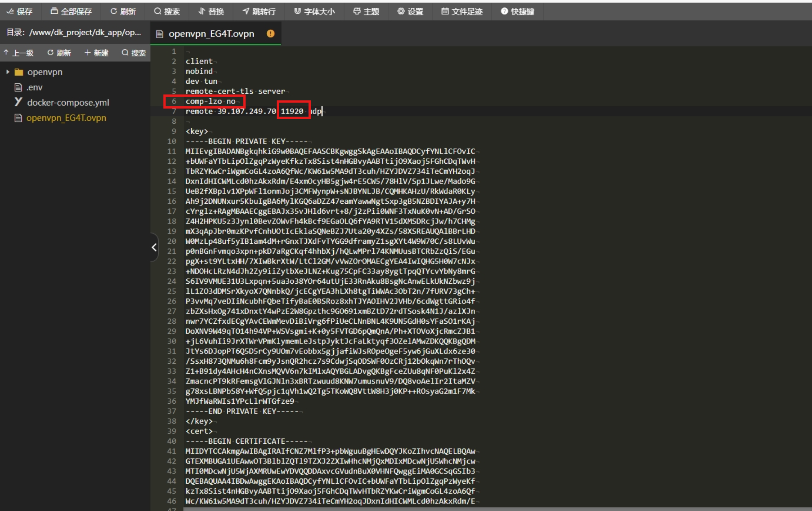Click the docker-compose.yml YAML icon

(18, 102)
